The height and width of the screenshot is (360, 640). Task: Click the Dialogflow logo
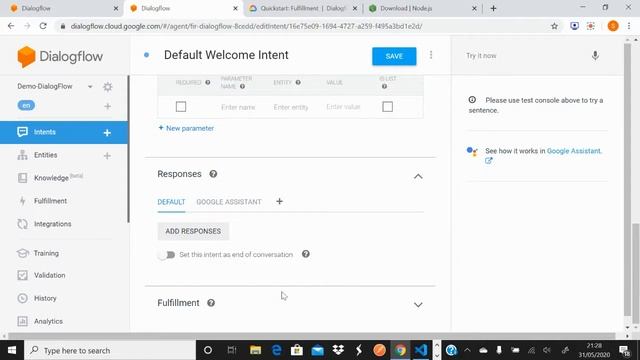[60, 56]
